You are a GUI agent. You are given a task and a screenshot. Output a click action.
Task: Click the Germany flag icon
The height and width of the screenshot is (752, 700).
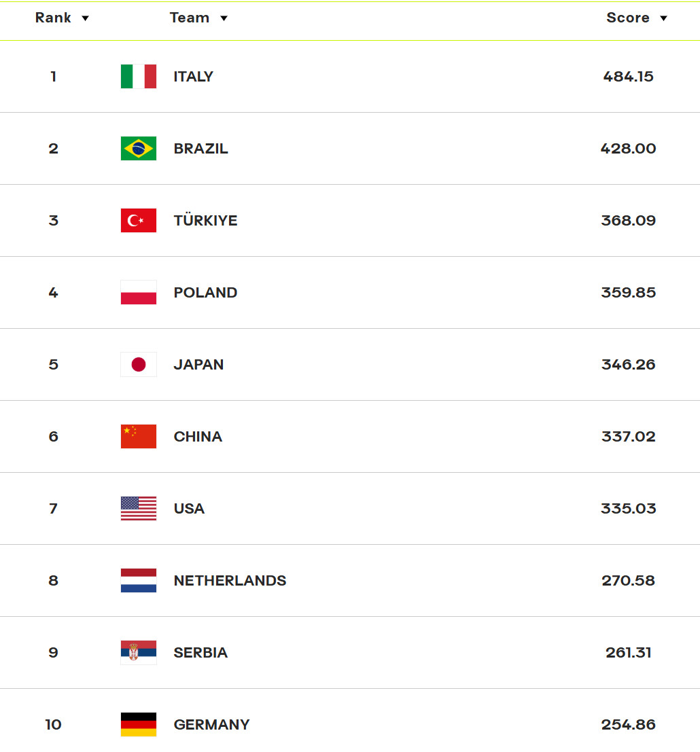[139, 725]
